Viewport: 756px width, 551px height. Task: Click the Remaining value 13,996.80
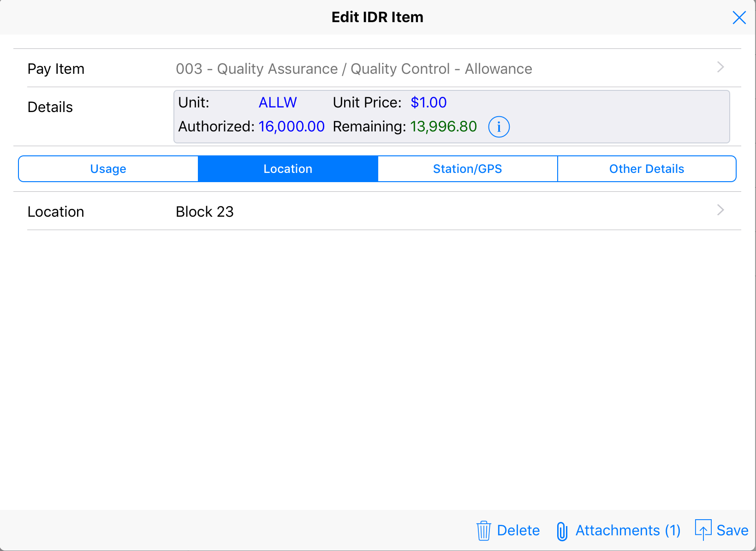click(443, 126)
